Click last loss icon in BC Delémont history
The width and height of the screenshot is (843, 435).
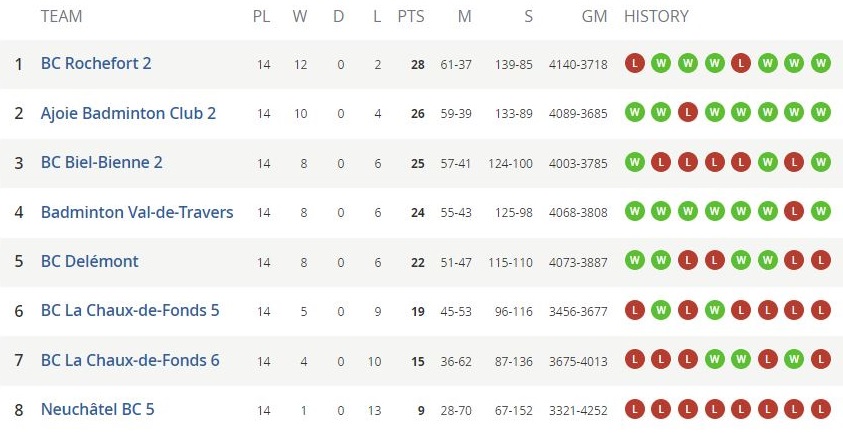(820, 261)
